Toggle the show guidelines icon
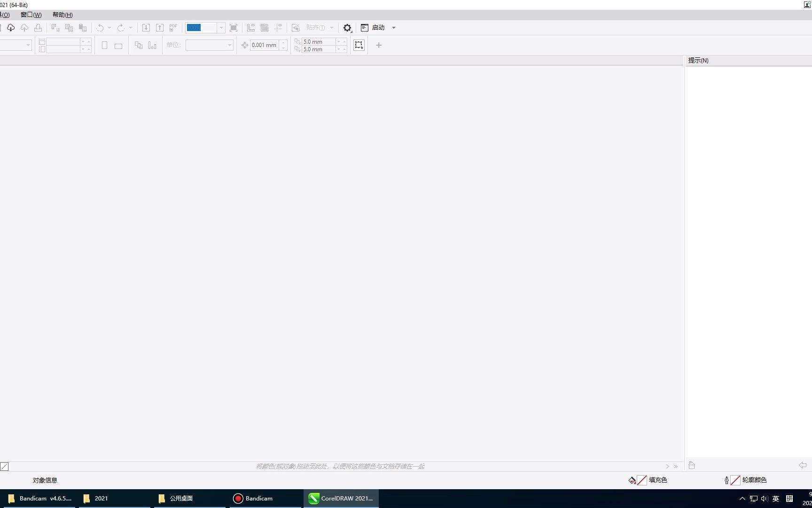The height and width of the screenshot is (508, 812). [x=279, y=28]
